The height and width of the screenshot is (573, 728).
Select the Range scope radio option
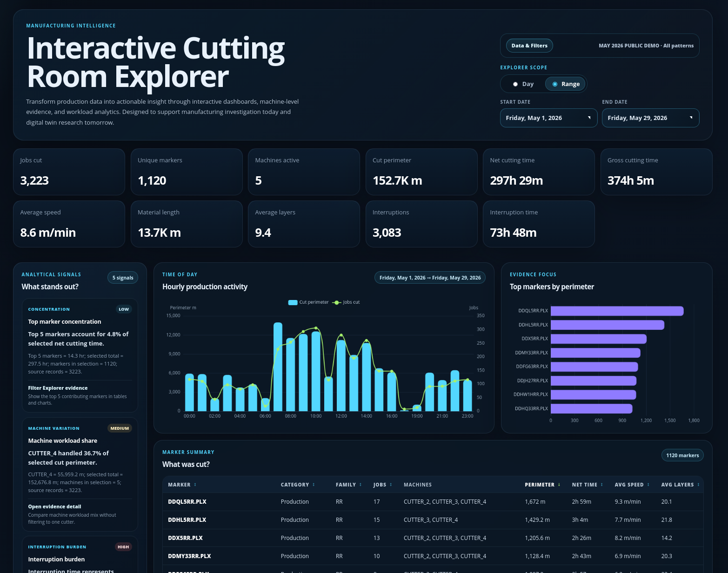(x=566, y=84)
